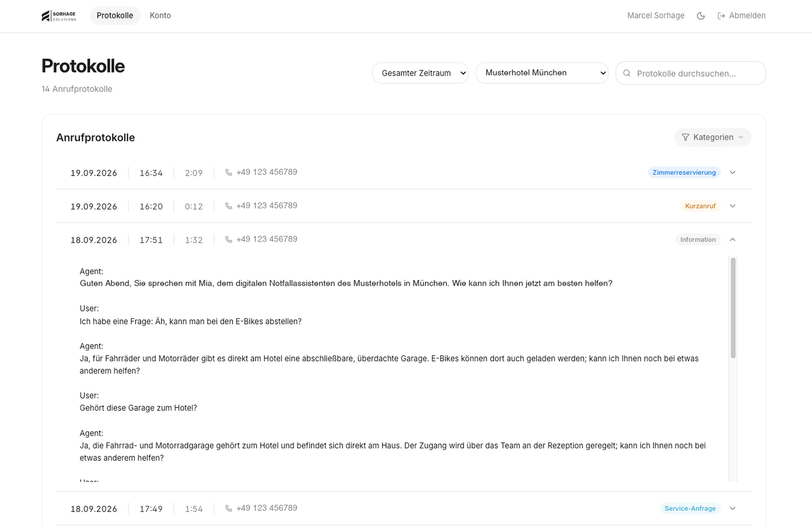Click phone icon in the 16:20 row
812x526 pixels.
[229, 206]
